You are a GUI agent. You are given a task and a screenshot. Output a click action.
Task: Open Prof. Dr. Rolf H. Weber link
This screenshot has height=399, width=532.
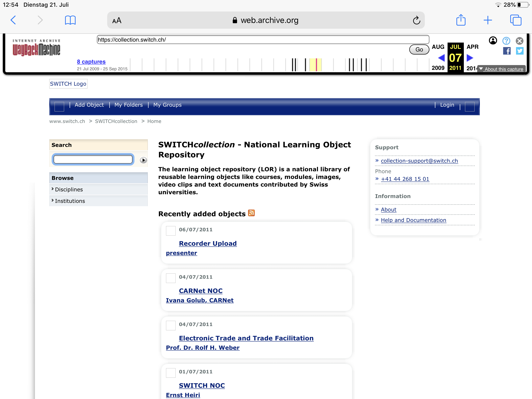pos(203,348)
